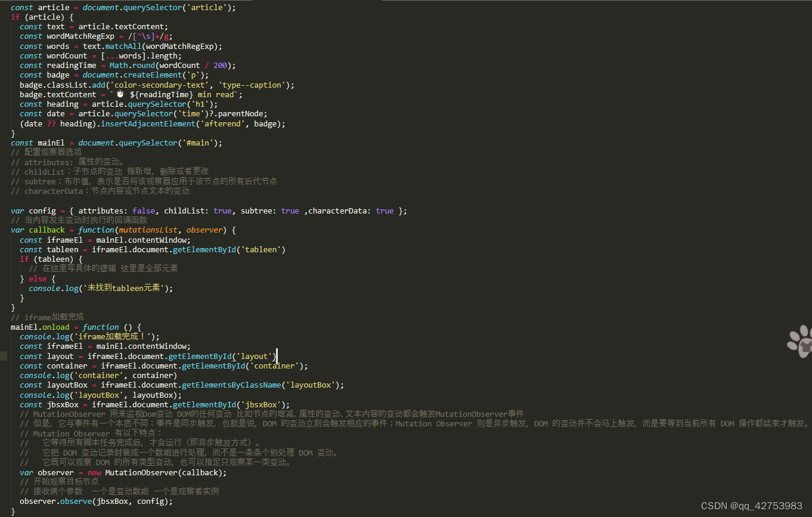This screenshot has height=517, width=812.
Task: Click the comment '它把 DOM 变动记录封装成一个数组'
Action: click(179, 453)
